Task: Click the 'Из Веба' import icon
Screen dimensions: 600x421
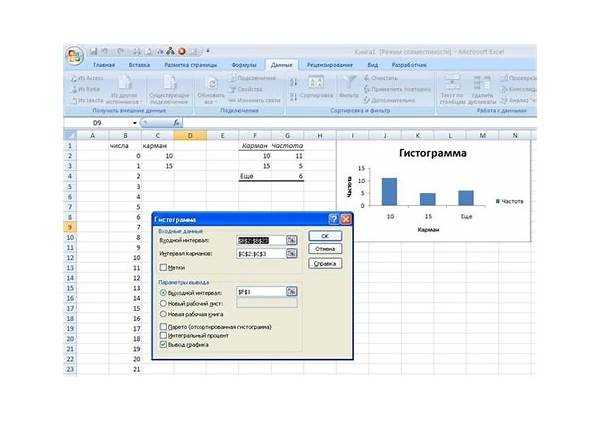Action: point(74,89)
